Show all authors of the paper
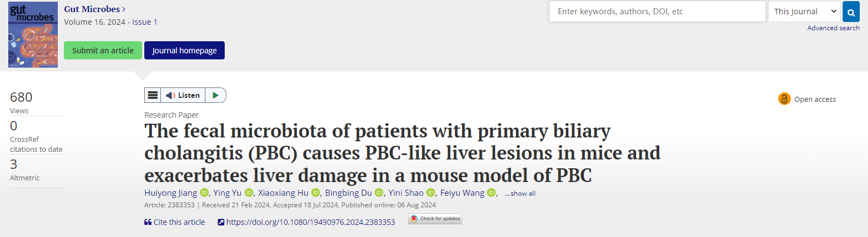 [520, 194]
